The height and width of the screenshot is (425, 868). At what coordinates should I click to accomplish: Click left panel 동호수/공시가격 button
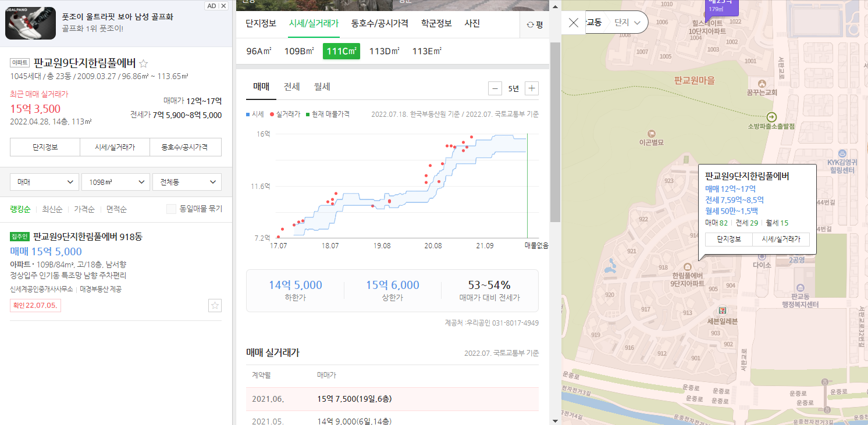(x=186, y=147)
